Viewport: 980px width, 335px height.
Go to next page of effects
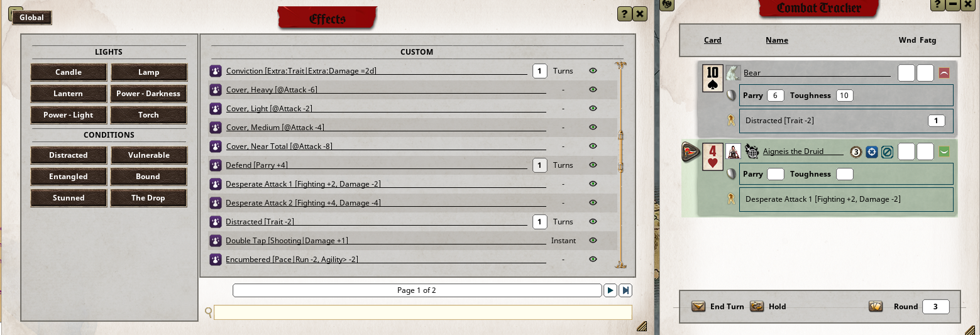point(610,290)
